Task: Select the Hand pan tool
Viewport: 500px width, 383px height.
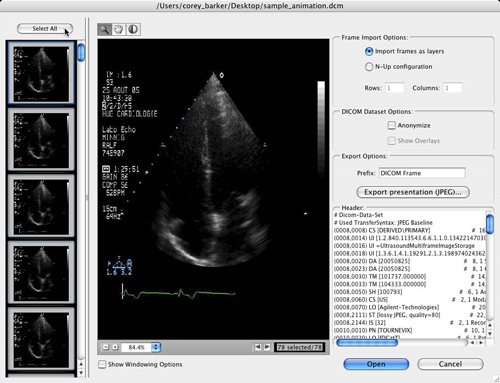Action: [118, 29]
